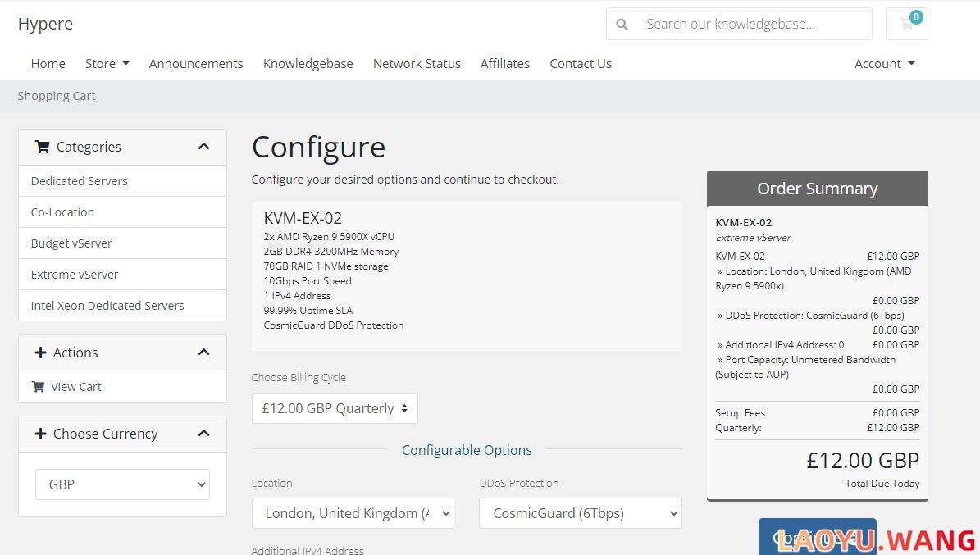Click the Categories cart icon
Image resolution: width=980 pixels, height=555 pixels.
tap(43, 147)
